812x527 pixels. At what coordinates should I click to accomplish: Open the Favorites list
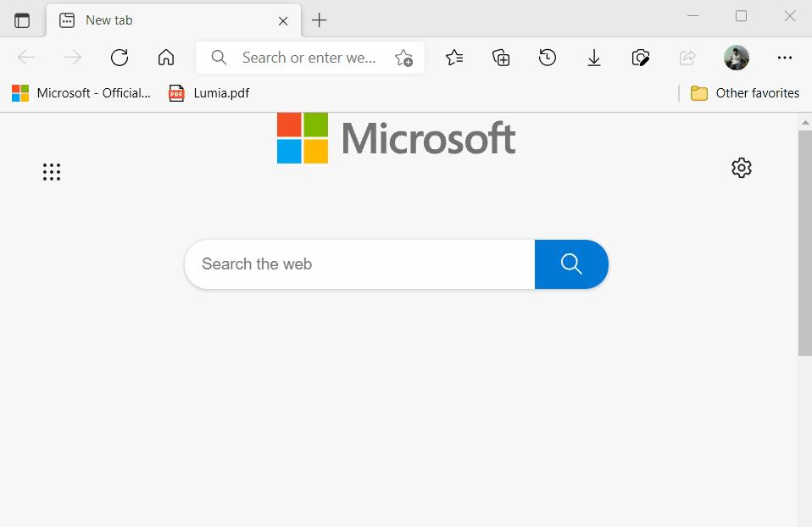tap(454, 58)
